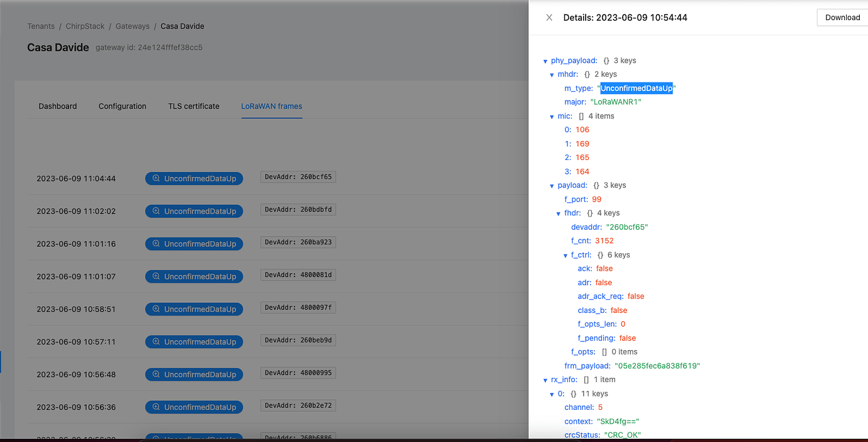Collapse the phy_payload tree node

point(545,61)
